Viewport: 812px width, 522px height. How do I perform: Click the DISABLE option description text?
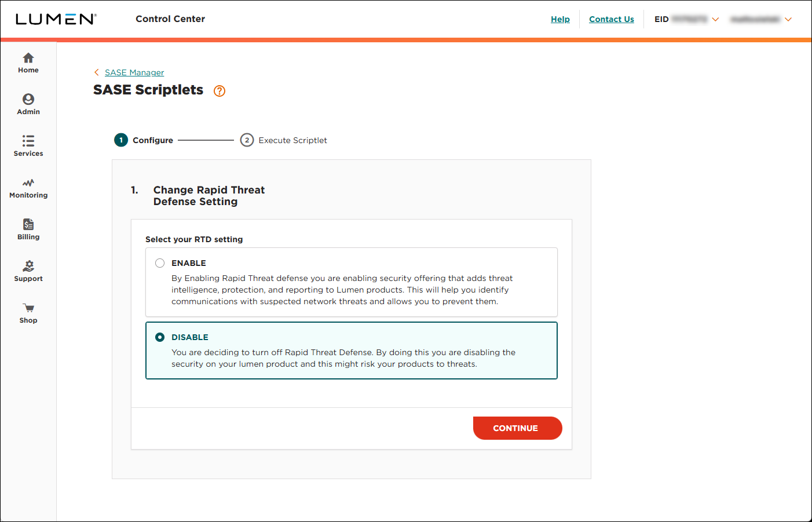(x=343, y=358)
